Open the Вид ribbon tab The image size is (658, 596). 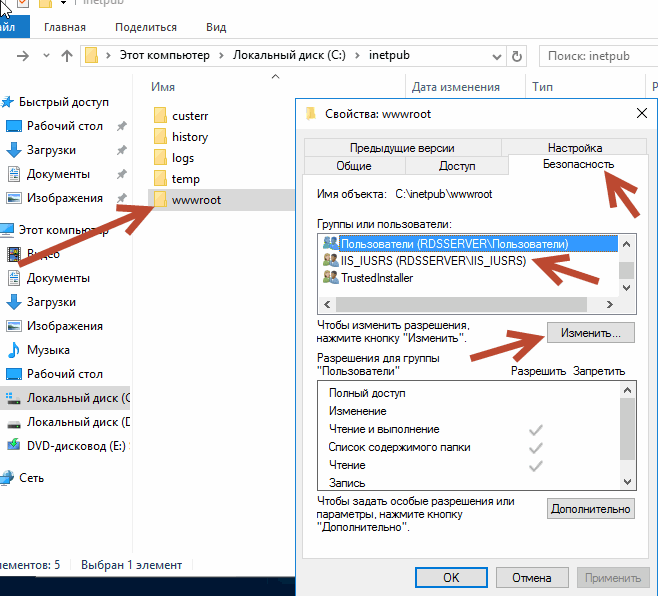[215, 27]
